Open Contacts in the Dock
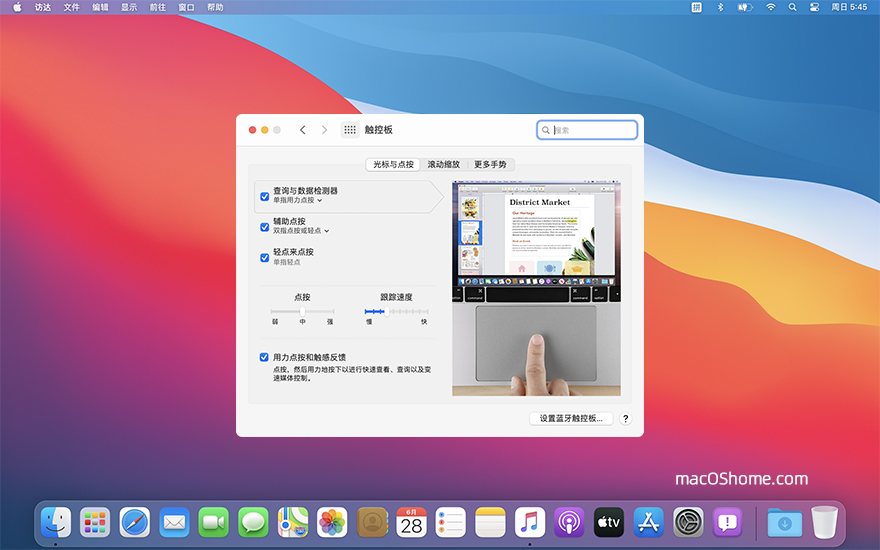Image resolution: width=880 pixels, height=550 pixels. click(x=372, y=522)
